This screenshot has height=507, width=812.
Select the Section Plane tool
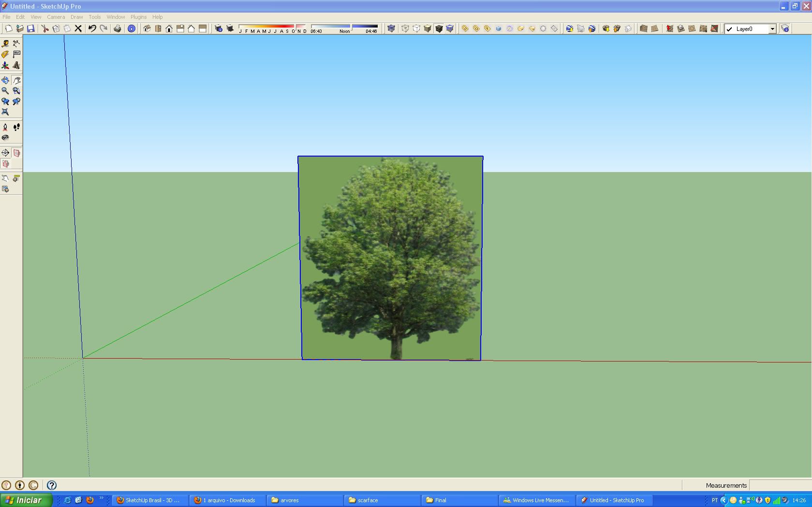pyautogui.click(x=5, y=153)
